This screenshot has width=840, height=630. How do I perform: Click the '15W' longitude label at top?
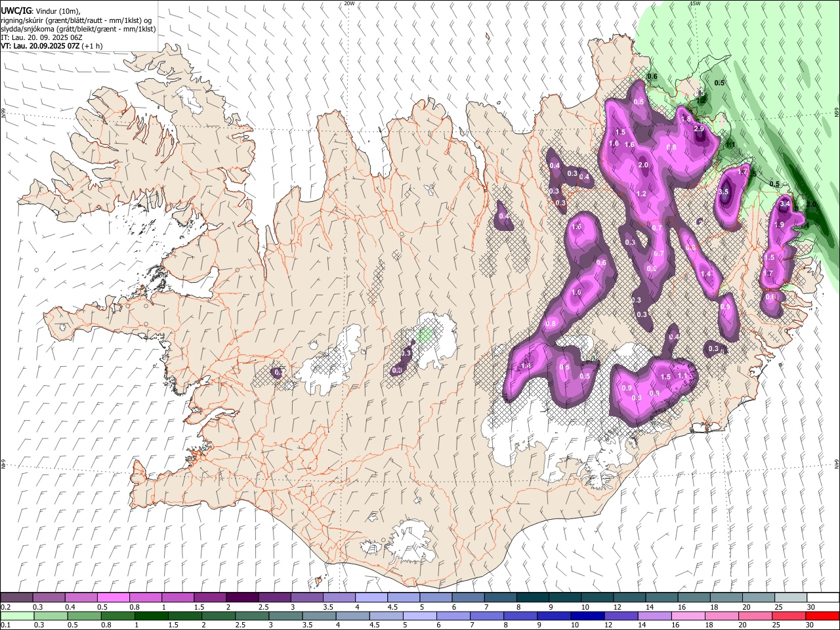click(695, 3)
